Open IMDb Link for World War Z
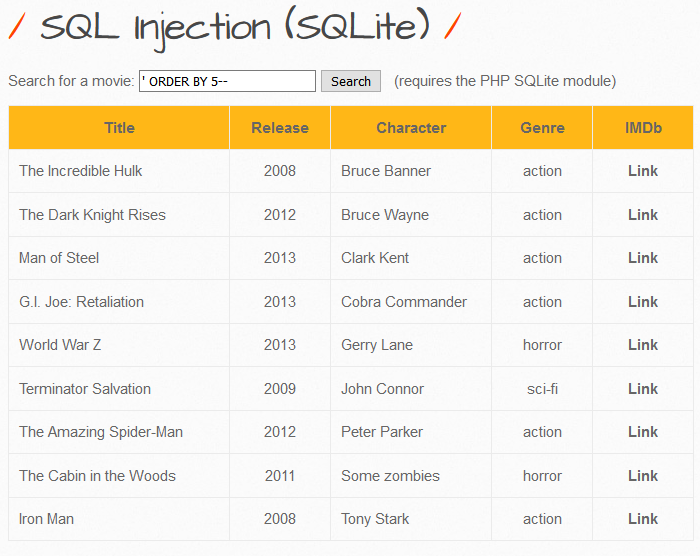 coord(643,345)
